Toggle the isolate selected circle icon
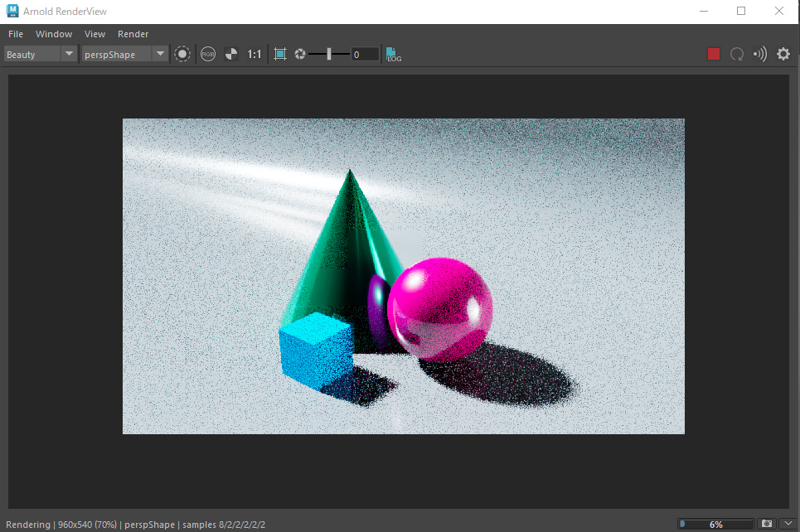 (x=182, y=54)
